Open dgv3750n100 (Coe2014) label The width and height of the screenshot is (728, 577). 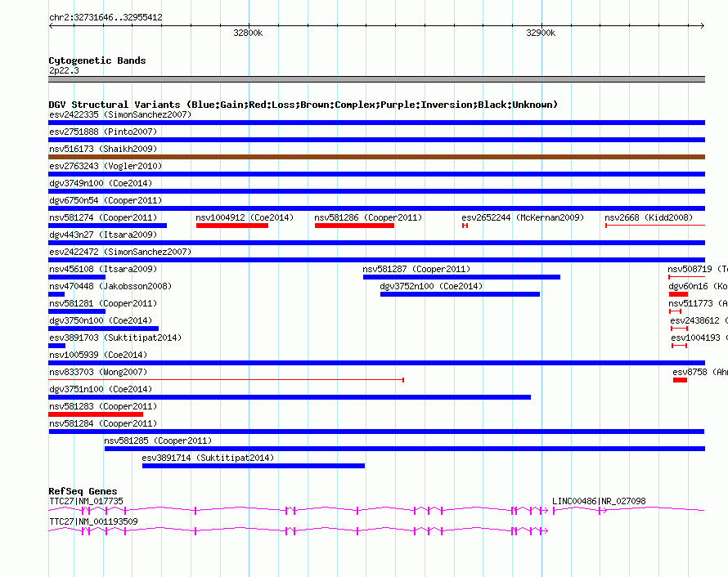pyautogui.click(x=101, y=320)
